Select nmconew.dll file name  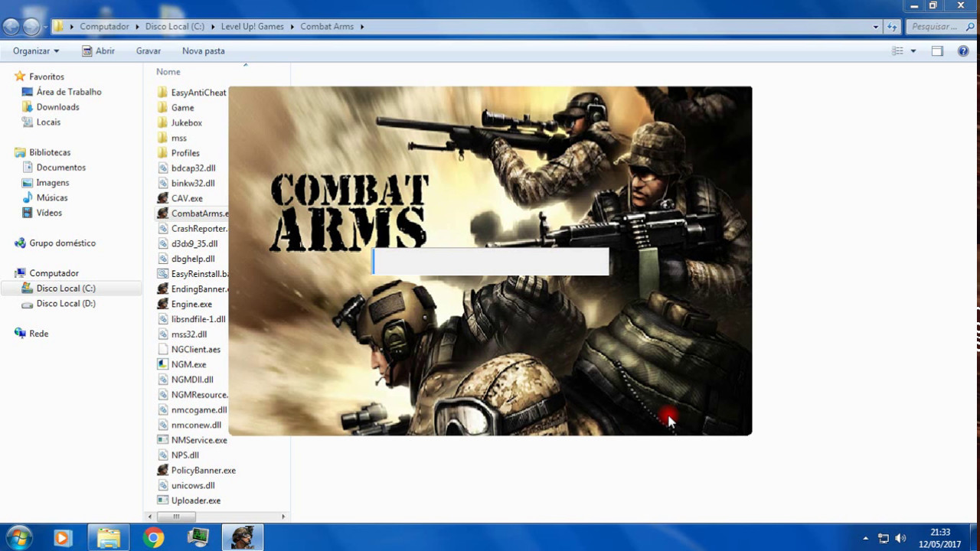coord(196,425)
